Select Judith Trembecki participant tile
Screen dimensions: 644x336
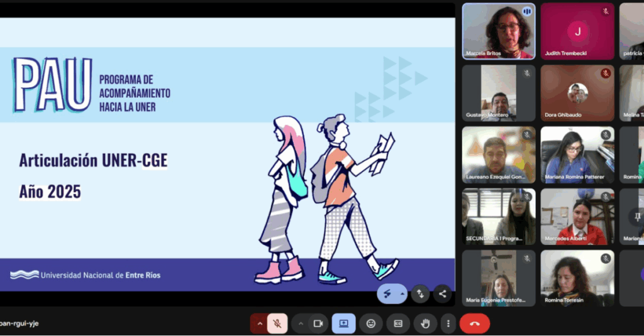coord(577,31)
